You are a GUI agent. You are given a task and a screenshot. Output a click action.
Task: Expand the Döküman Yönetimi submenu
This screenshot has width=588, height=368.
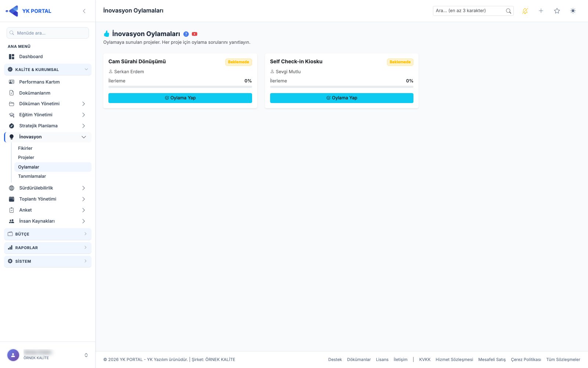pos(48,104)
